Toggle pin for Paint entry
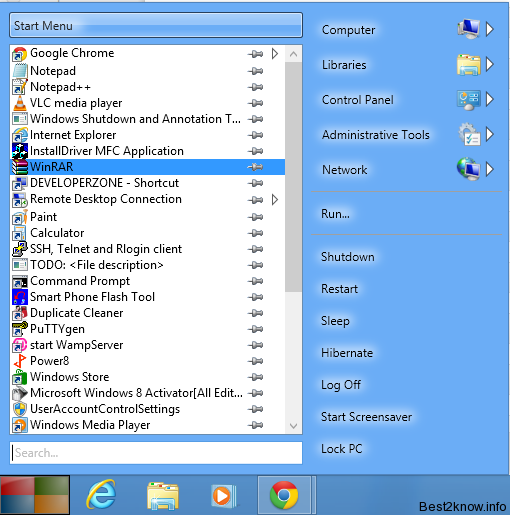510x515 pixels. click(256, 217)
